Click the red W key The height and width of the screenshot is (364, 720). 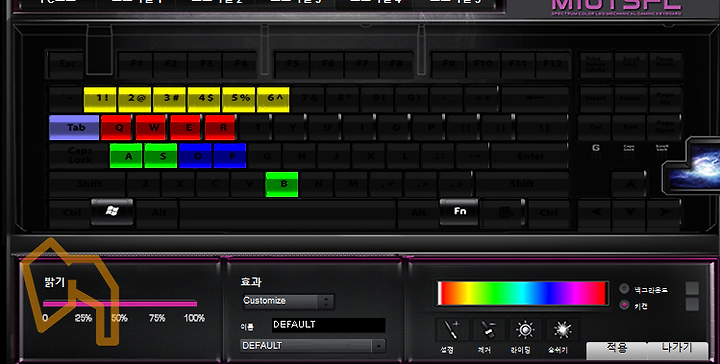point(151,127)
